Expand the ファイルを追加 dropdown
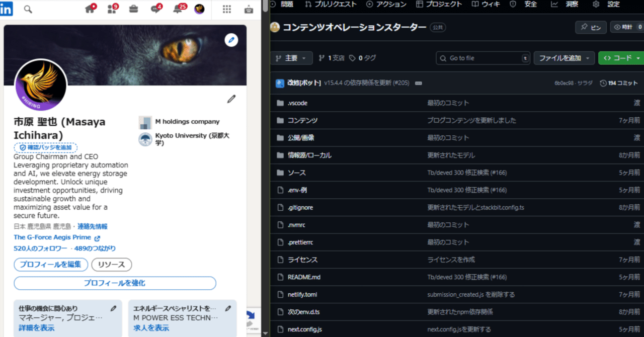The width and height of the screenshot is (644, 337). (563, 58)
